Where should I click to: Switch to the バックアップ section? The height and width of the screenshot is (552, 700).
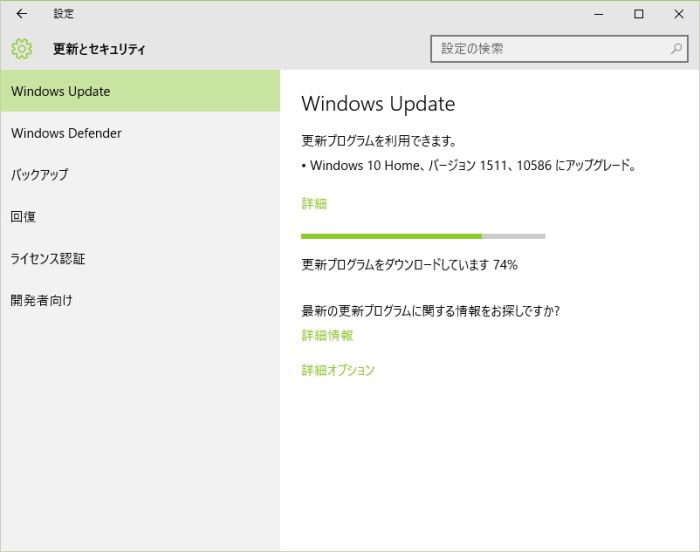pyautogui.click(x=39, y=175)
